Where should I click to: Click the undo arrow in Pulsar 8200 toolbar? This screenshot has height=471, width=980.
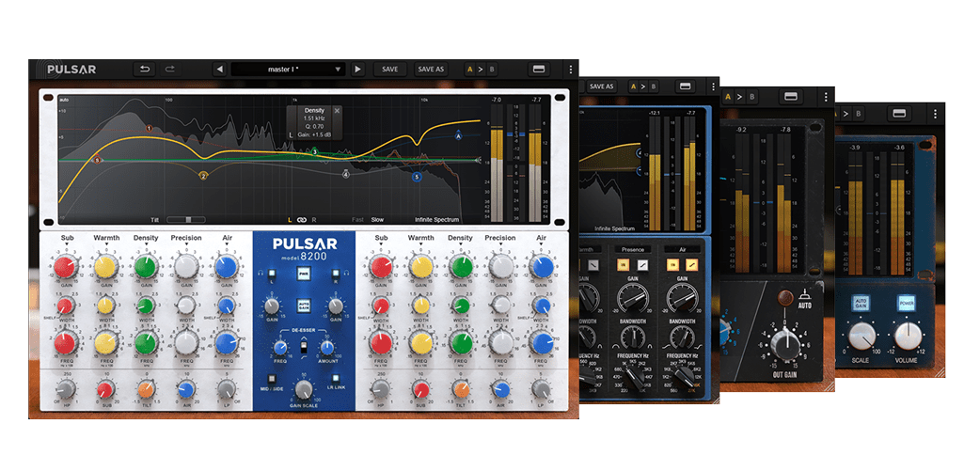point(145,70)
